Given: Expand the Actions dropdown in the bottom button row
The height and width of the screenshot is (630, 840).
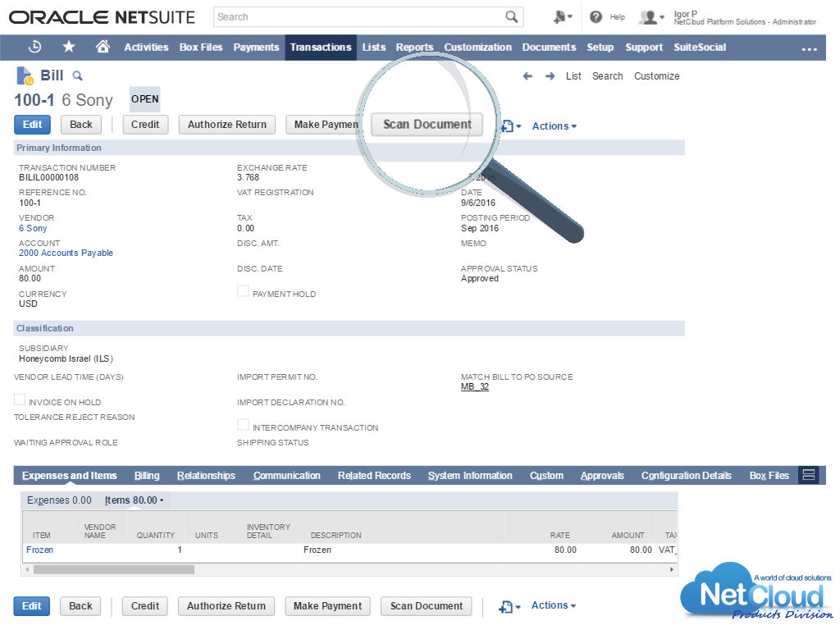Looking at the screenshot, I should pyautogui.click(x=554, y=605).
